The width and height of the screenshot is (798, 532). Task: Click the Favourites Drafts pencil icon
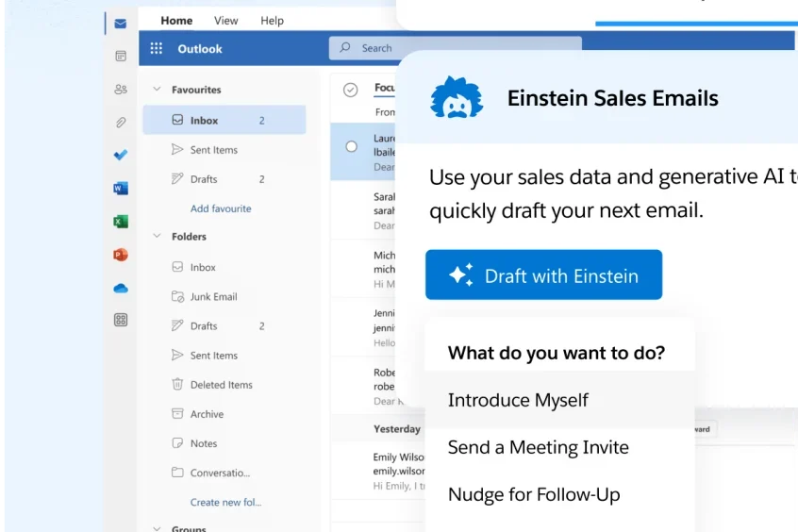coord(177,178)
